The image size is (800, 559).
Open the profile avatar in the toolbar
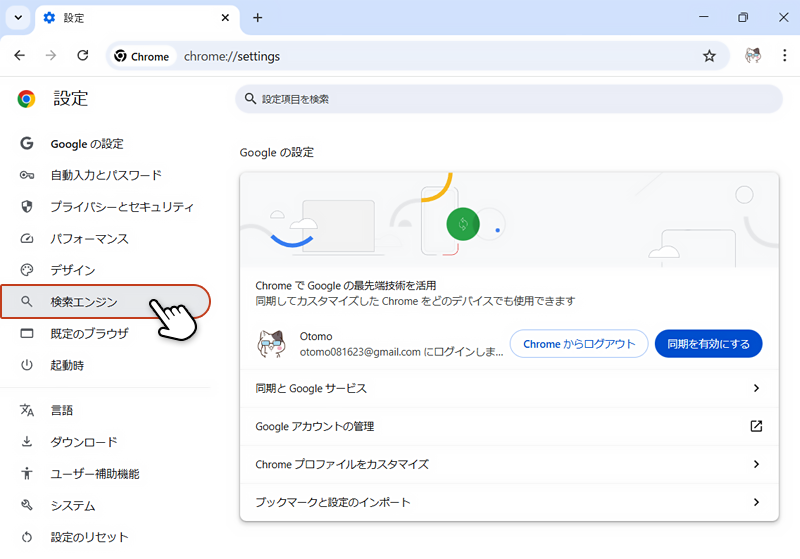pyautogui.click(x=753, y=56)
